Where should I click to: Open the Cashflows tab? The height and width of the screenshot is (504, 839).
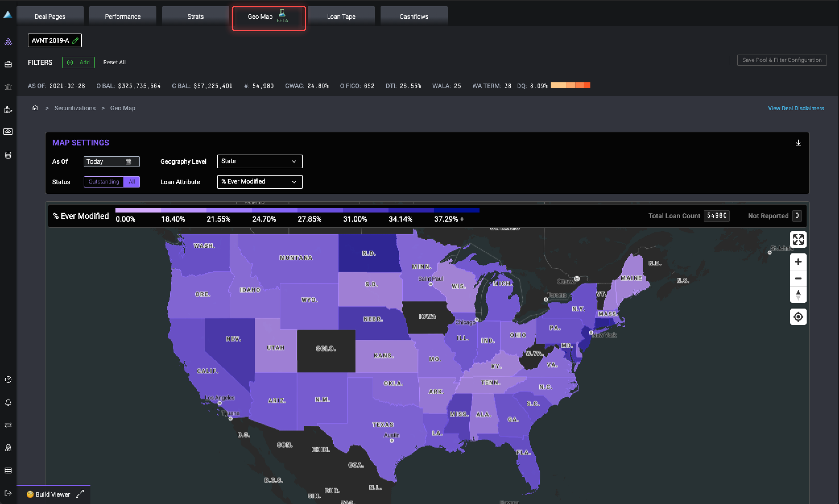pyautogui.click(x=414, y=16)
